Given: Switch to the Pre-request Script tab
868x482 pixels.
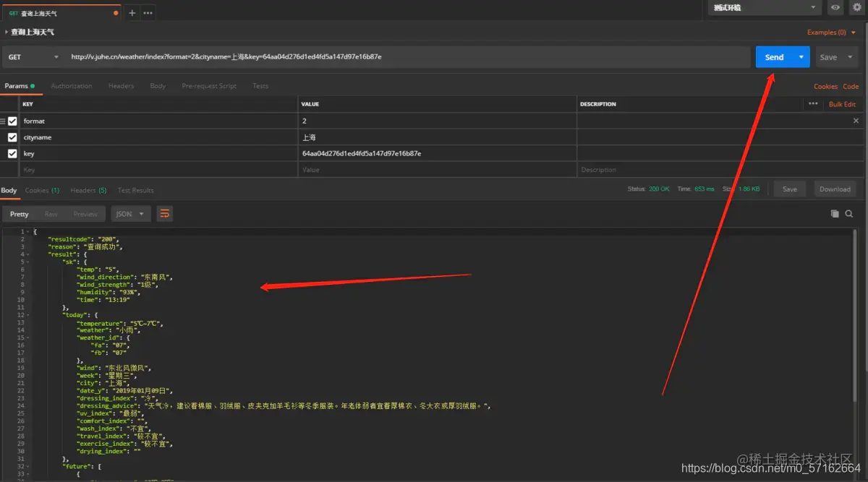Looking at the screenshot, I should (209, 86).
